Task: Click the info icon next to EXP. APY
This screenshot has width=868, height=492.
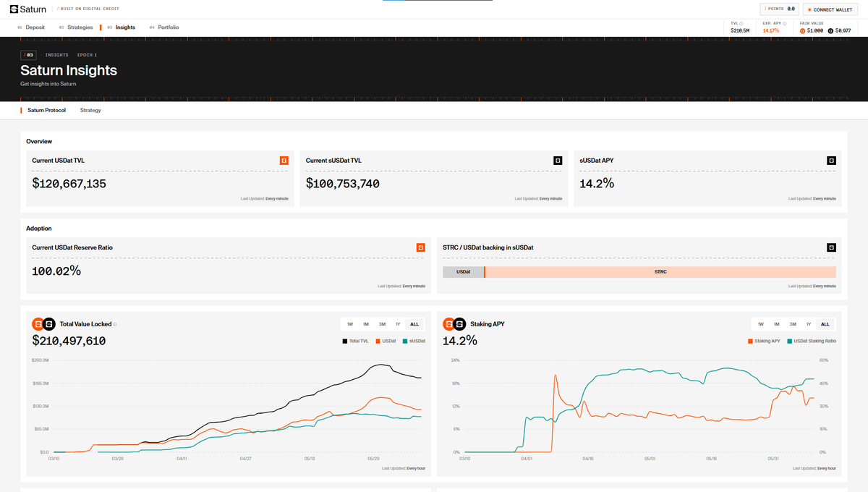Action: (x=785, y=23)
